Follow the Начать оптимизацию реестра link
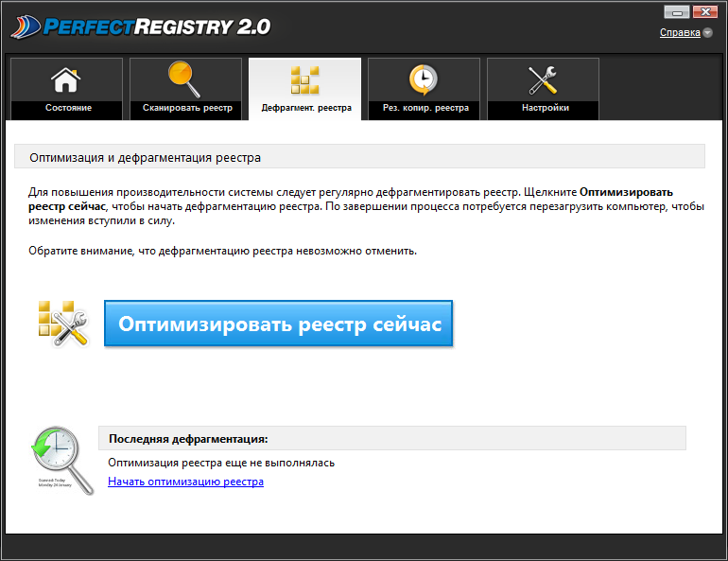Screen dimensions: 728x561 coord(185,482)
